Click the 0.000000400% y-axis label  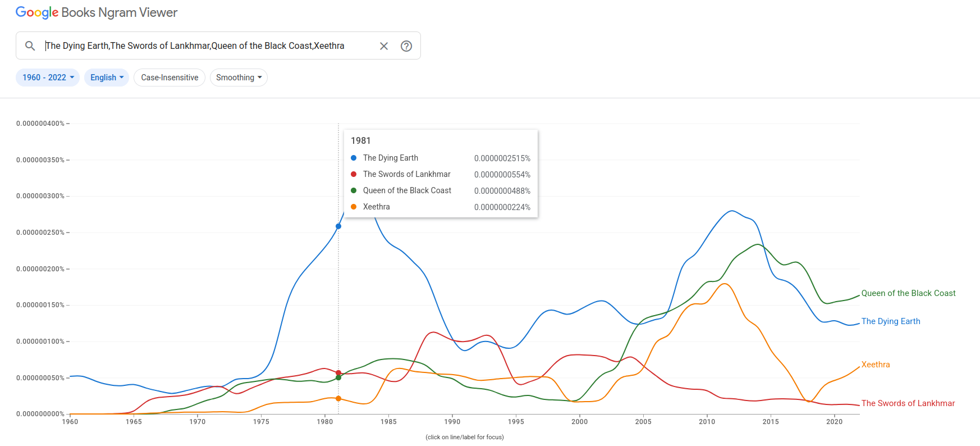click(40, 124)
